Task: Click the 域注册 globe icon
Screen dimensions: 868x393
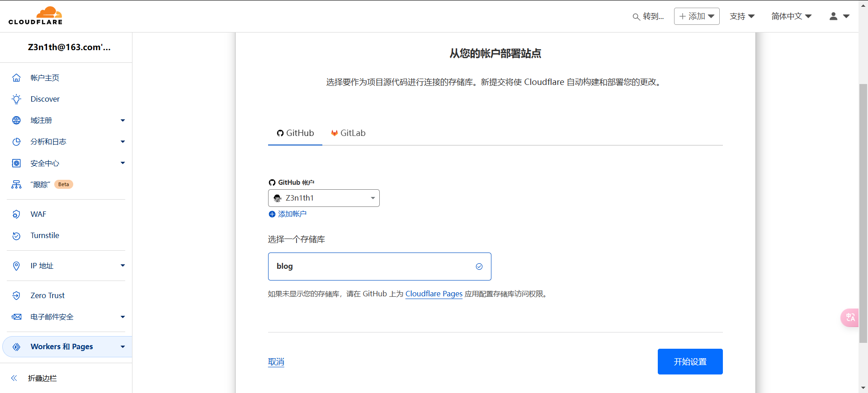Action: 16,120
